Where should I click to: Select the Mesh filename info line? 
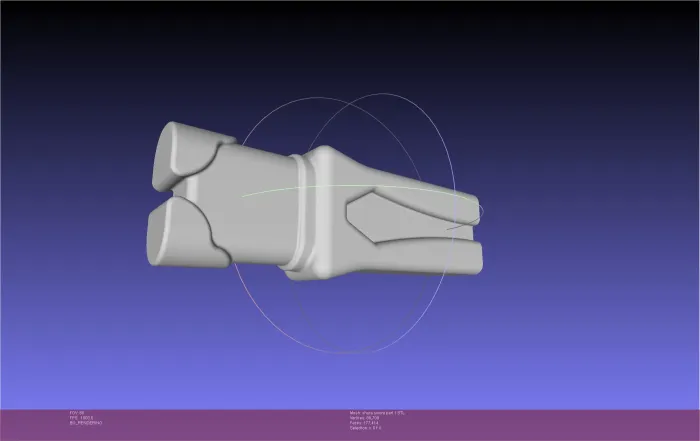[x=377, y=413]
